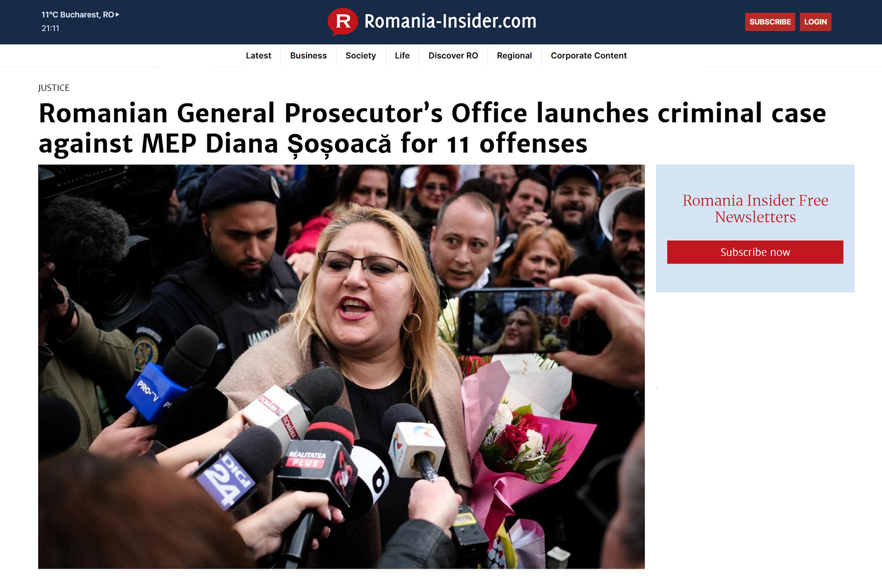The height and width of the screenshot is (588, 882).
Task: Open the Society section
Action: pyautogui.click(x=361, y=56)
